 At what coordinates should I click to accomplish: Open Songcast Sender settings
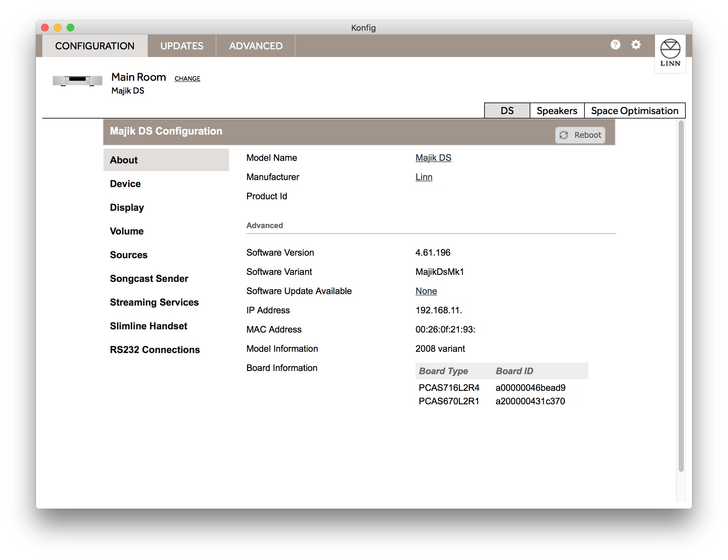[149, 278]
